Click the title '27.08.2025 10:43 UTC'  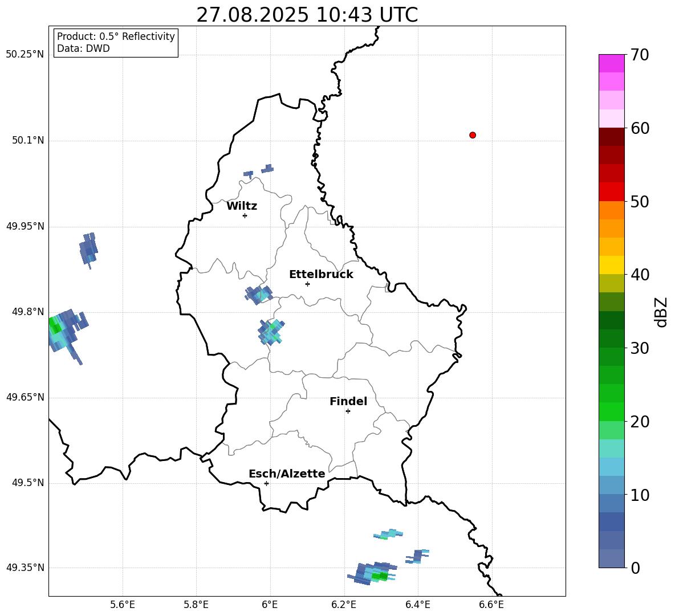point(307,15)
